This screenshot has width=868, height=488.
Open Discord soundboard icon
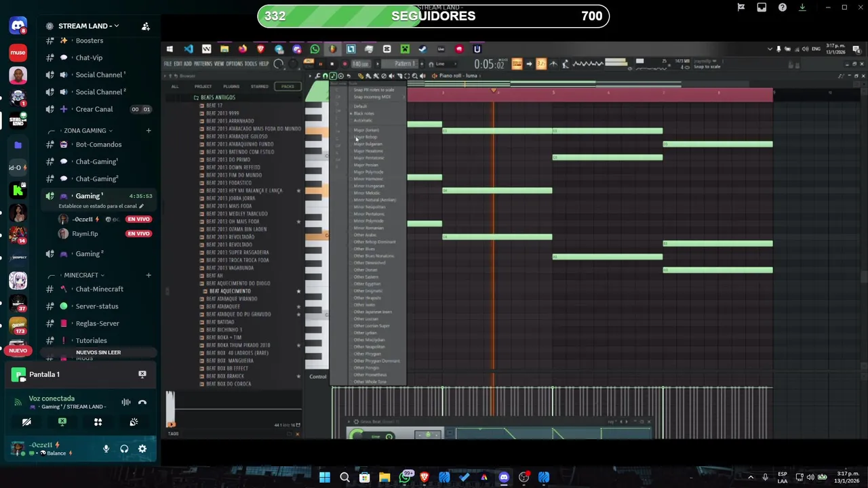(134, 422)
